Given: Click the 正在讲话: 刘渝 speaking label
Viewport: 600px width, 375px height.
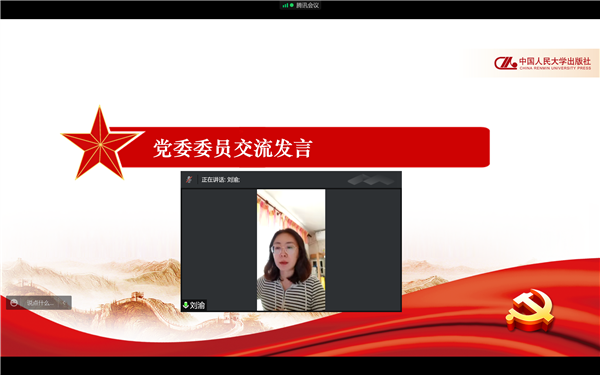Looking at the screenshot, I should click(x=220, y=180).
